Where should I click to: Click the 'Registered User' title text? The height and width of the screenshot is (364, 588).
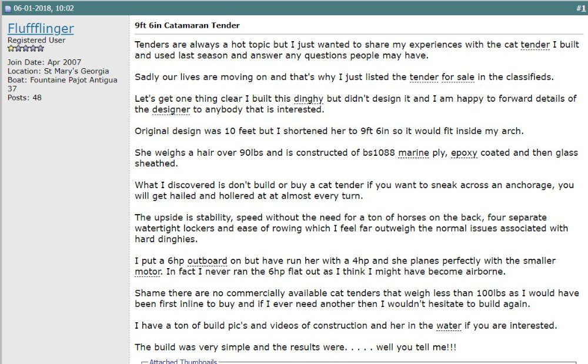36,40
